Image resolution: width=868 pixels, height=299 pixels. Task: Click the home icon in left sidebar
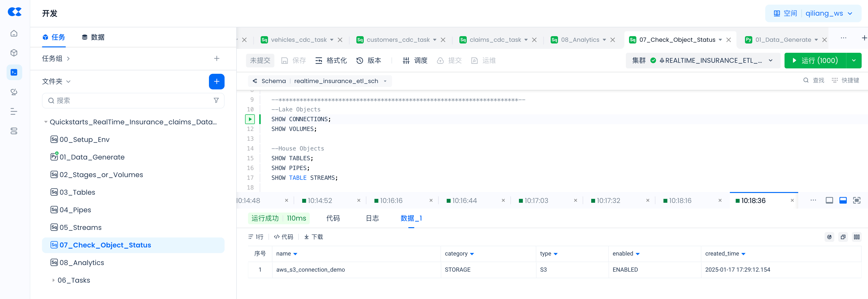(x=14, y=33)
